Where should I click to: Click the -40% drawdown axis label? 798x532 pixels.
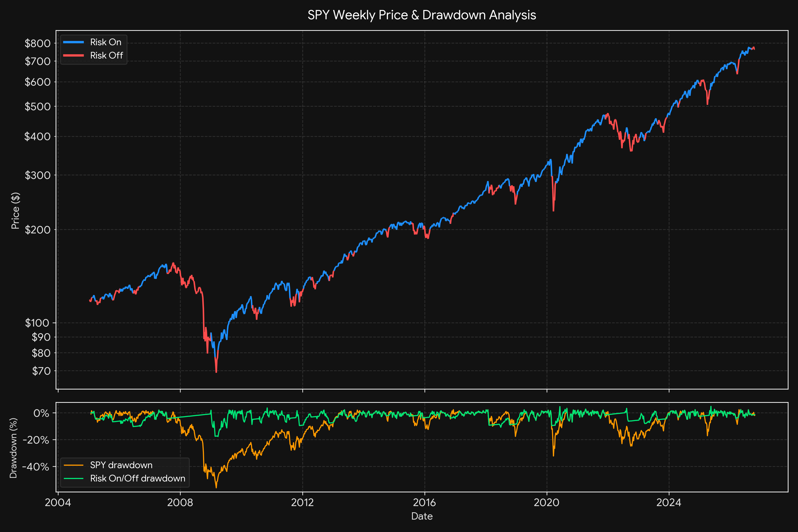pyautogui.click(x=36, y=467)
